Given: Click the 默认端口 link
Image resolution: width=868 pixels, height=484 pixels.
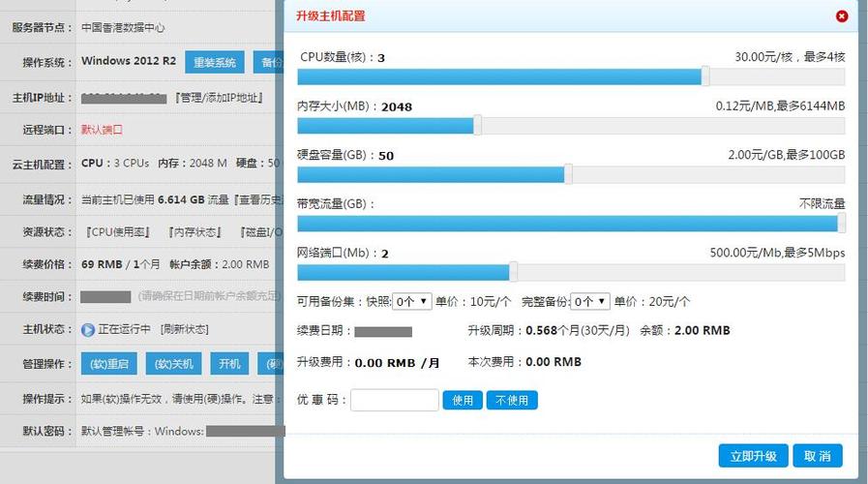Looking at the screenshot, I should coord(102,130).
